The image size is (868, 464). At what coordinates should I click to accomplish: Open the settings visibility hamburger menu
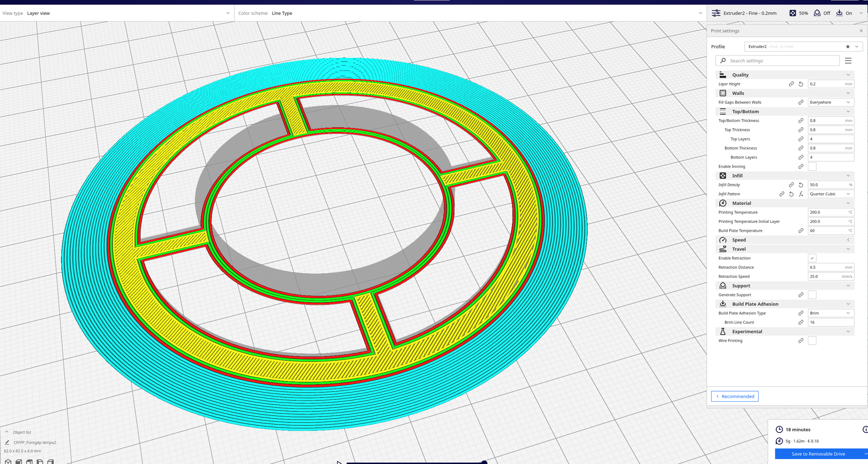848,61
